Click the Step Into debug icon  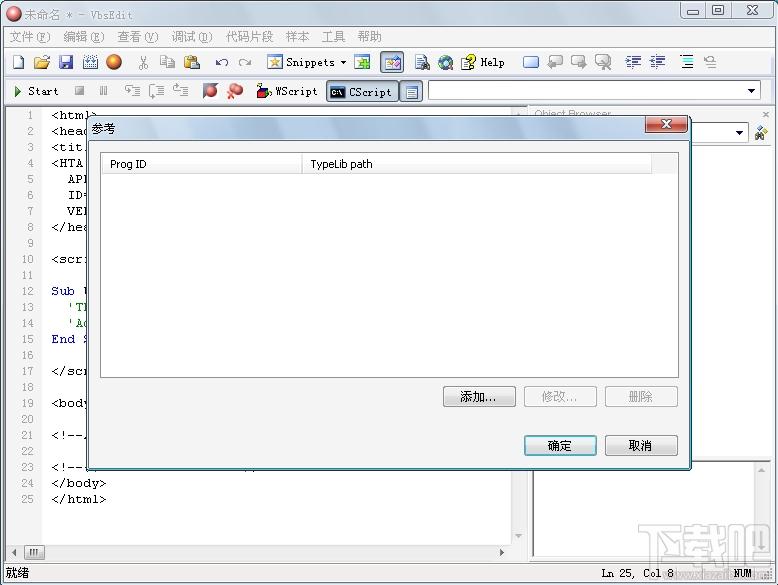132,91
